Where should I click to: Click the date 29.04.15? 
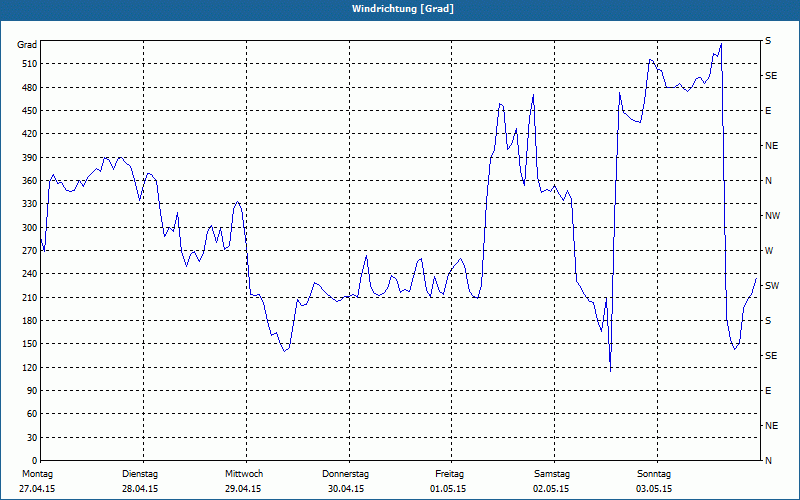point(243,489)
